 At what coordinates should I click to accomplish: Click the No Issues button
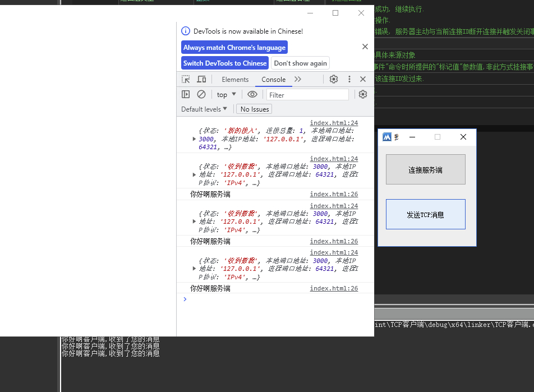pyautogui.click(x=255, y=109)
